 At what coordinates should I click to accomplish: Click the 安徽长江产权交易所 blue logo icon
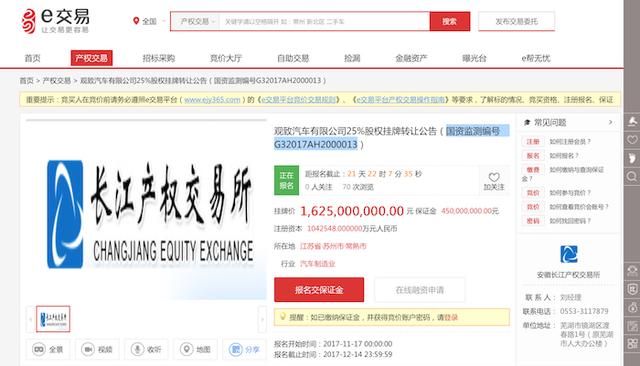click(569, 254)
